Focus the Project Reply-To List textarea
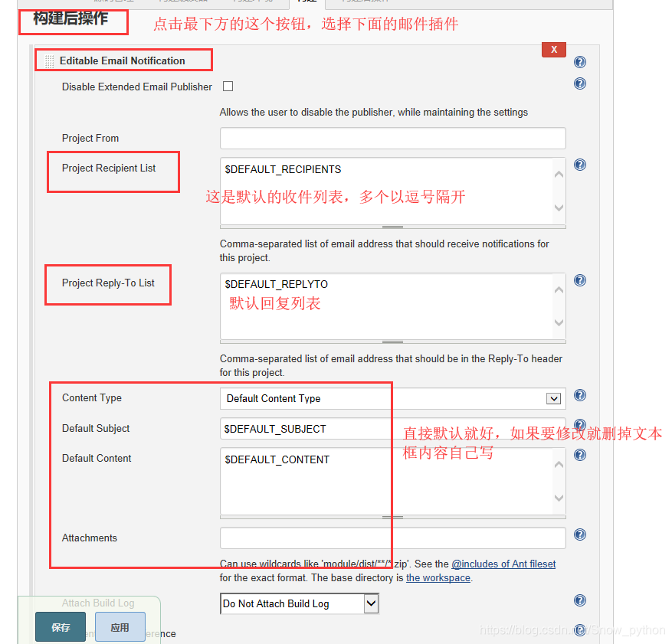This screenshot has height=644, width=672. (x=393, y=306)
